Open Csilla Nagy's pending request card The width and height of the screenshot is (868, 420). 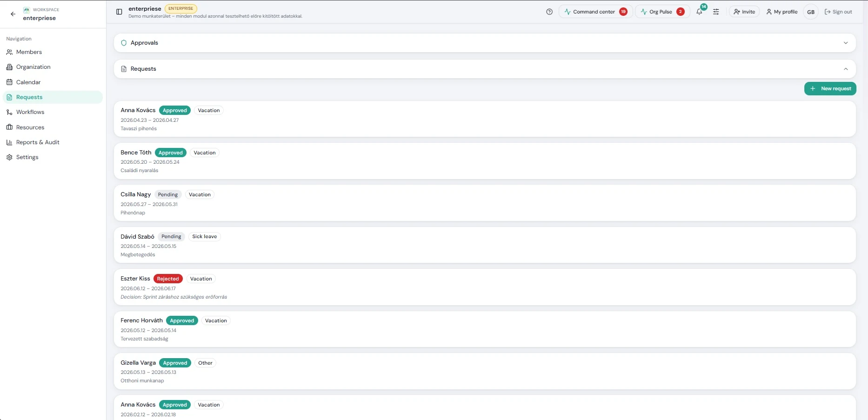(x=485, y=203)
